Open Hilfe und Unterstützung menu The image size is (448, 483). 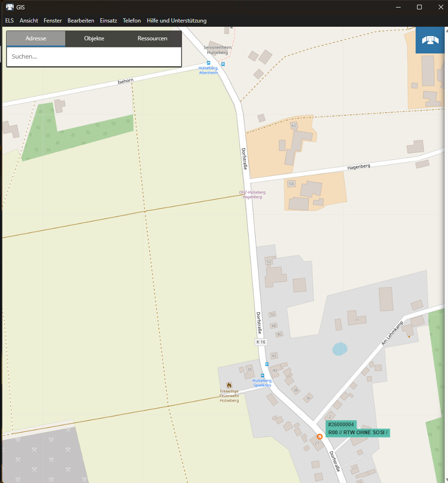[x=176, y=21]
